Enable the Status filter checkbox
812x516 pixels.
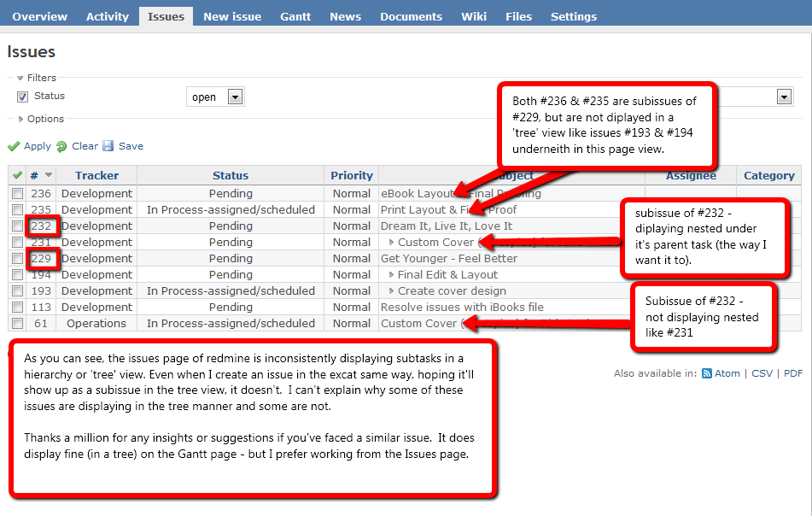pos(22,96)
